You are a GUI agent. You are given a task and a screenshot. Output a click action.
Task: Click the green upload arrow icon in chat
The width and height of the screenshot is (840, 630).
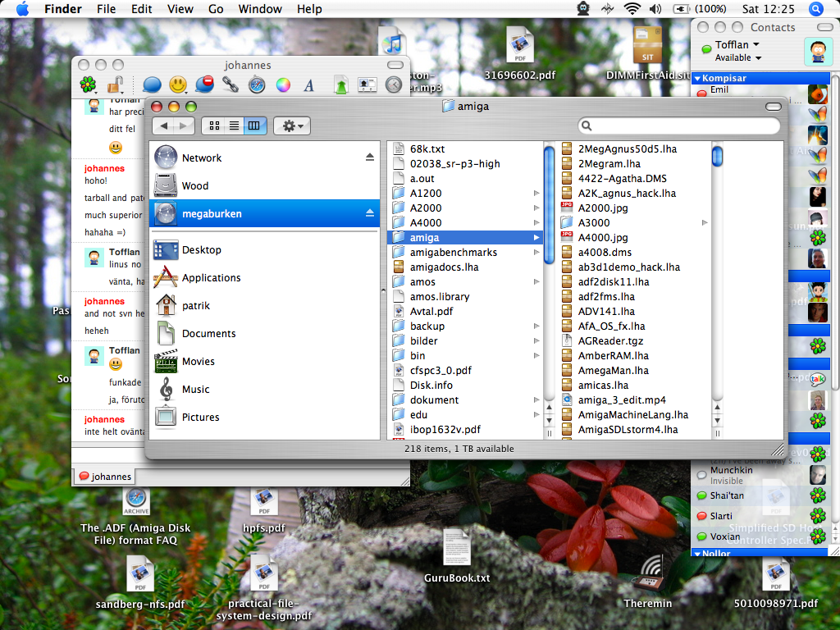pyautogui.click(x=340, y=84)
